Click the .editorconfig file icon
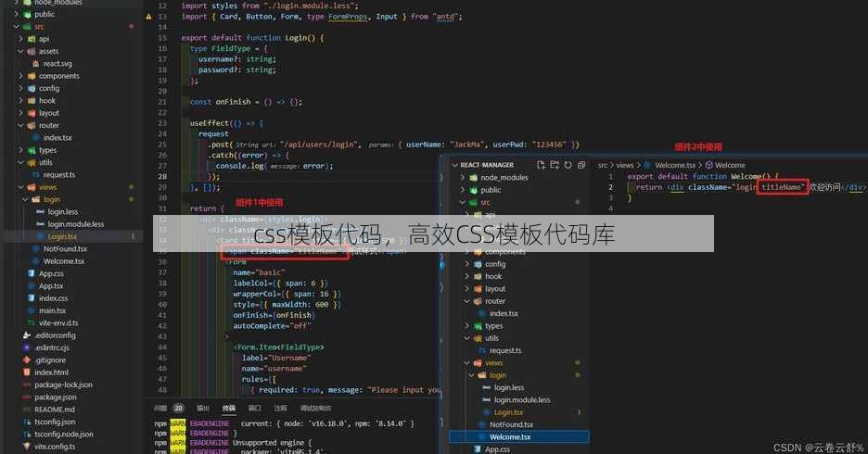 coord(27,335)
